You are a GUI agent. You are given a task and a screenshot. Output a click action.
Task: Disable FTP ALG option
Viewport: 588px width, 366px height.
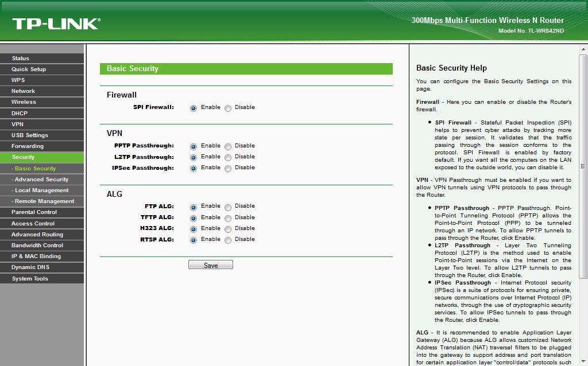click(x=228, y=207)
